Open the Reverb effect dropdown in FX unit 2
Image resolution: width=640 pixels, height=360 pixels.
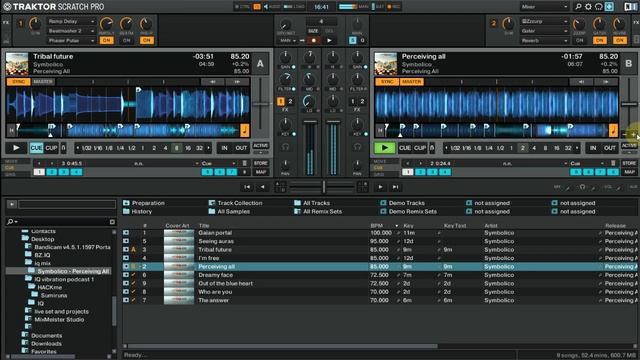(544, 40)
